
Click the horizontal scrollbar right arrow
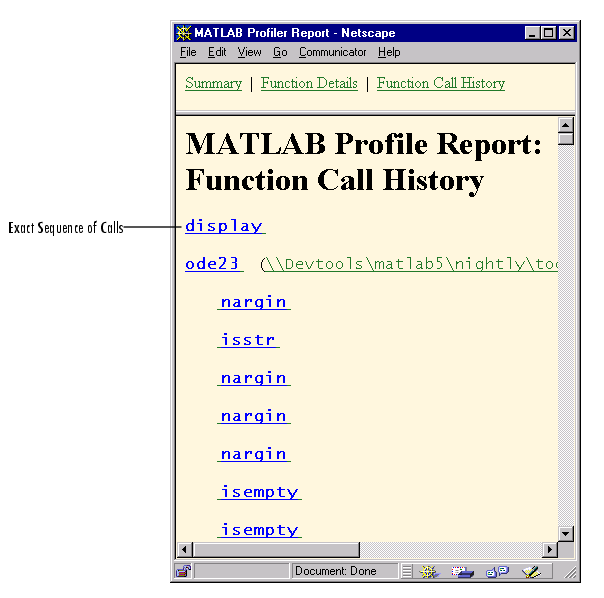550,549
